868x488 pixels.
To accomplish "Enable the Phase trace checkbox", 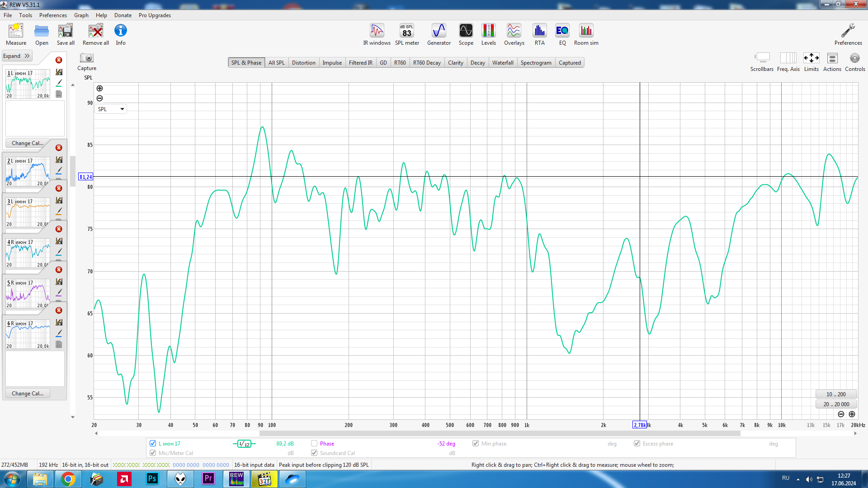I will pos(314,443).
